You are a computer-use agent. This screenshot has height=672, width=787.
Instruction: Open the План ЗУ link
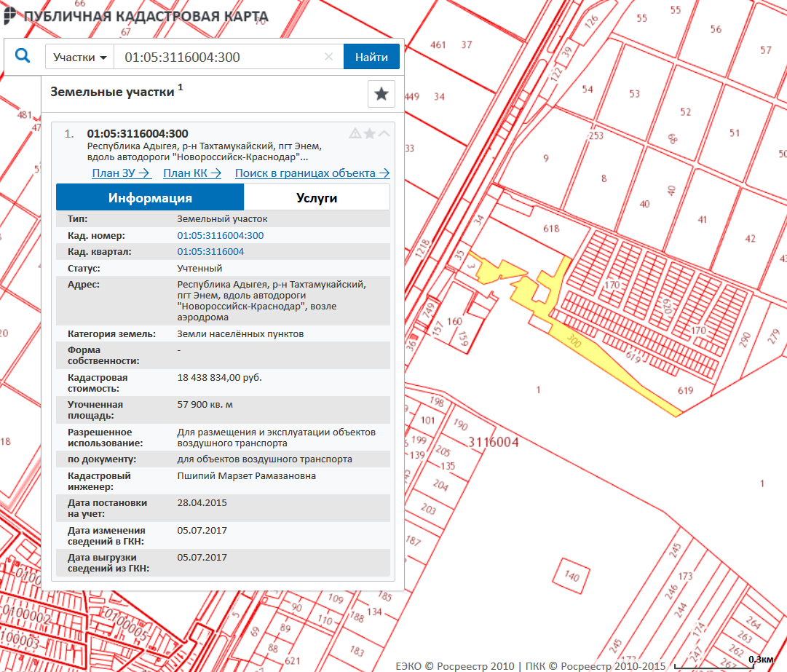tap(121, 173)
